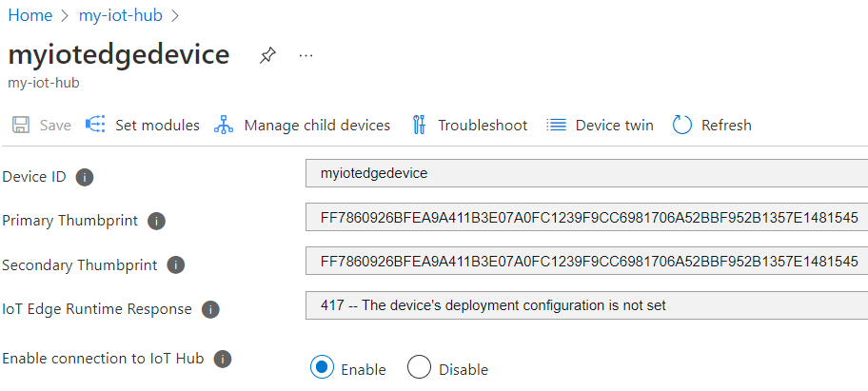Show info for Secondary Thumbprint
This screenshot has width=868, height=391.
pyautogui.click(x=176, y=264)
